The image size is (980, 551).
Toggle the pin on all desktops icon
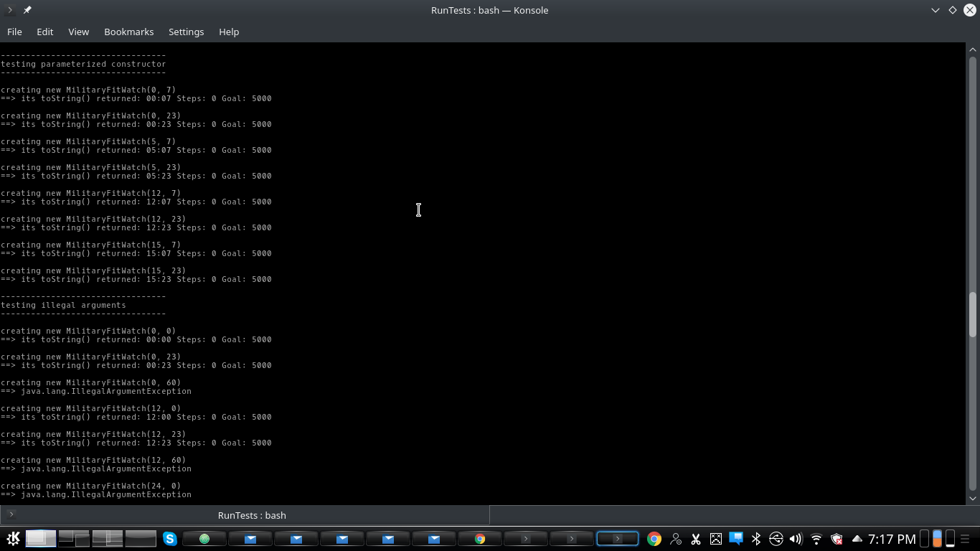[x=27, y=10]
